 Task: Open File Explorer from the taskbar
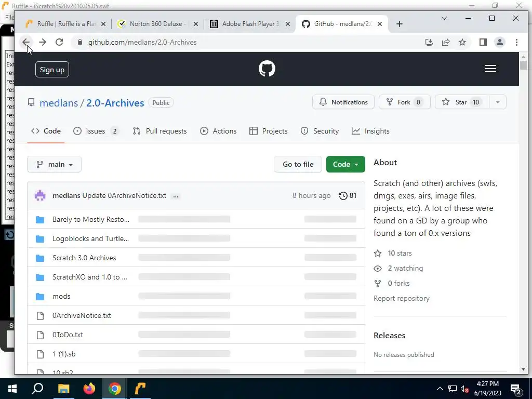click(63, 389)
